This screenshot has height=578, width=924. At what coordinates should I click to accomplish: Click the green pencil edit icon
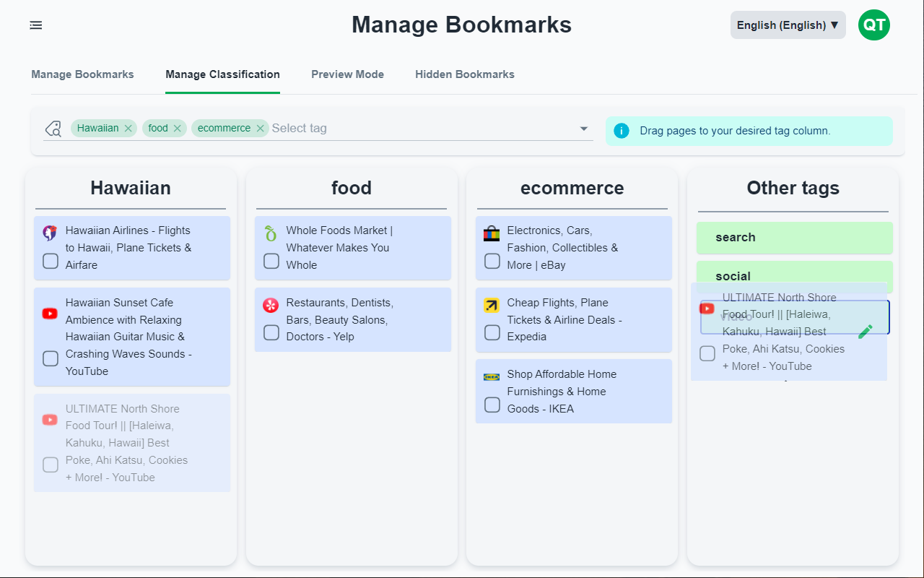pyautogui.click(x=866, y=332)
